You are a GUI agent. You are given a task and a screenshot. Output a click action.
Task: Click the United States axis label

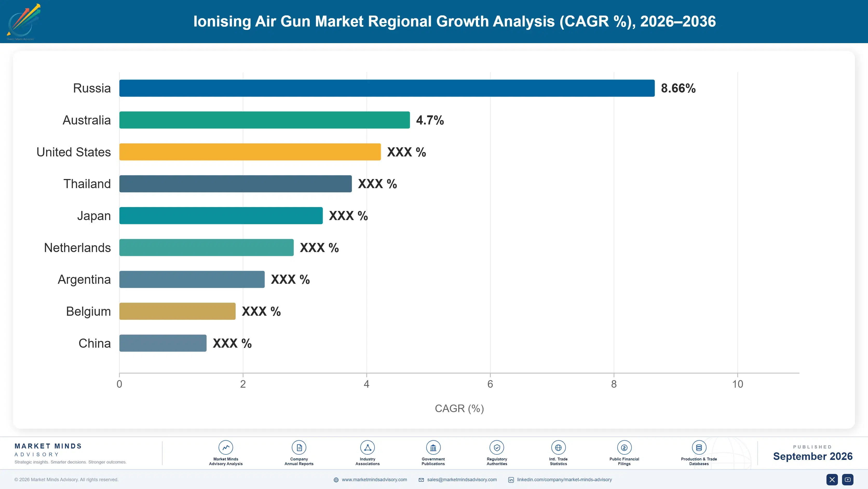coord(74,152)
